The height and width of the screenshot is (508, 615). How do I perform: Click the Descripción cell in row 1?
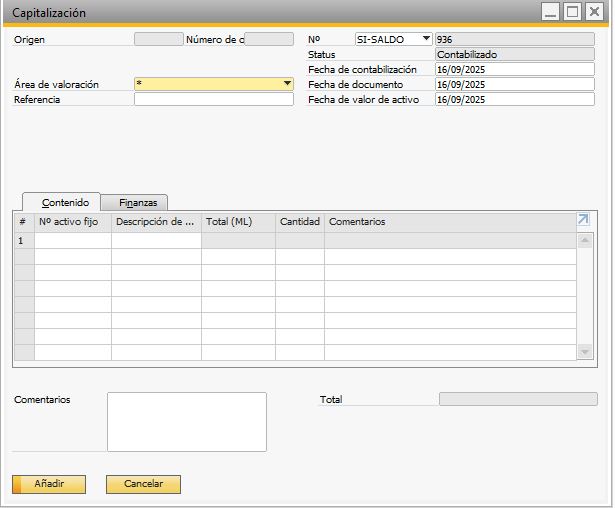pos(156,241)
